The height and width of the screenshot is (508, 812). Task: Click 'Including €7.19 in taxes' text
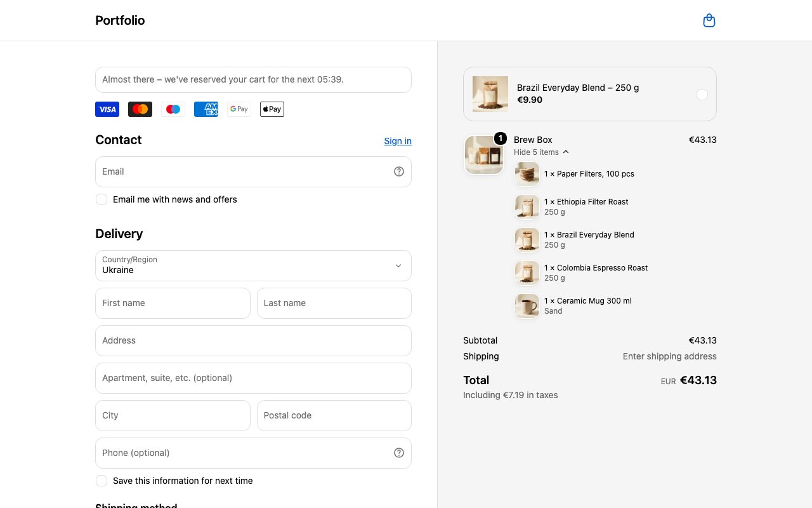511,395
